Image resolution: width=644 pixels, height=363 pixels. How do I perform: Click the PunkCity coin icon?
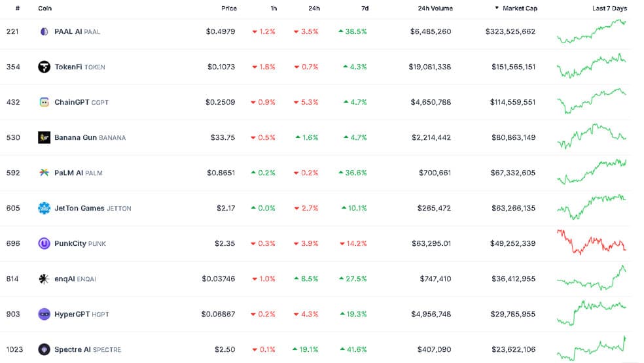click(44, 243)
